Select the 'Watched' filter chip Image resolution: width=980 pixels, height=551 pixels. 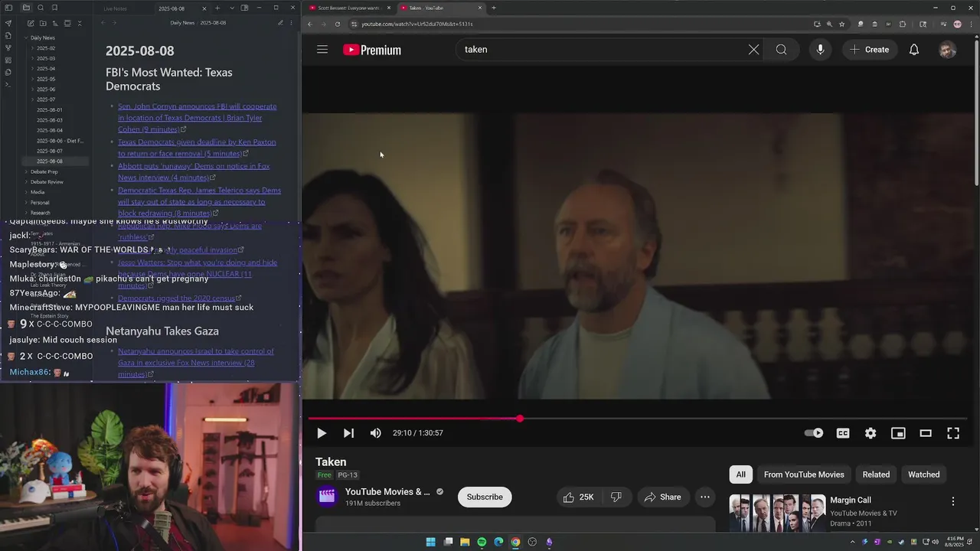(923, 474)
